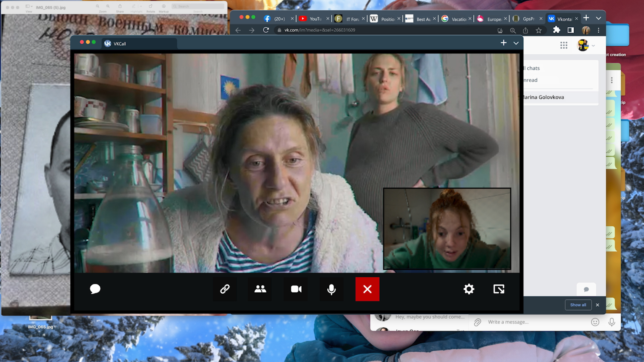Attach a file with the paperclip
644x362 pixels.
[x=477, y=322]
